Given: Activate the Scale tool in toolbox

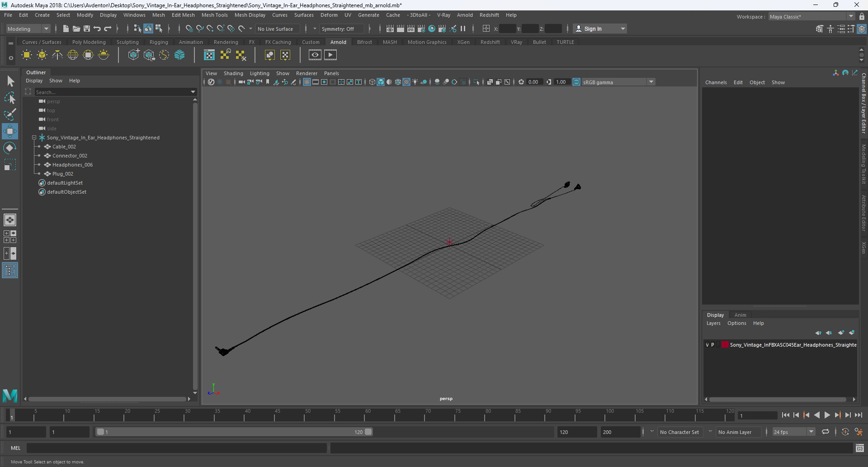Looking at the screenshot, I should click(x=10, y=165).
